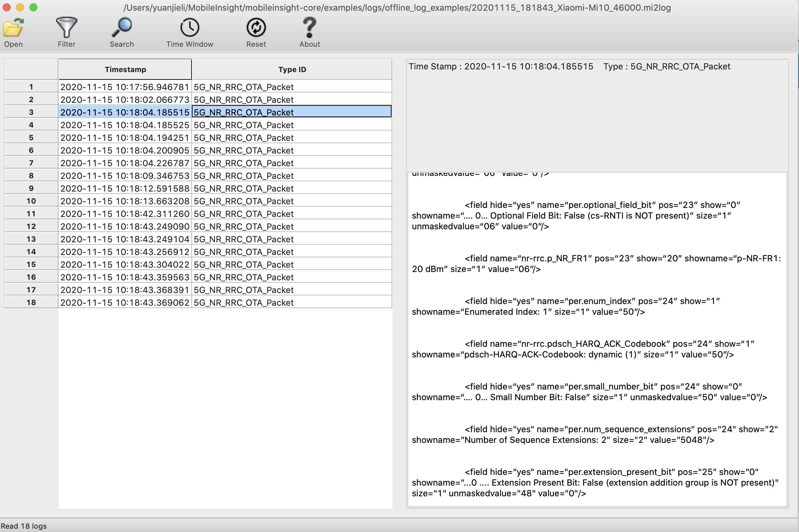Click the per.extension_present_bit field text

click(x=595, y=483)
